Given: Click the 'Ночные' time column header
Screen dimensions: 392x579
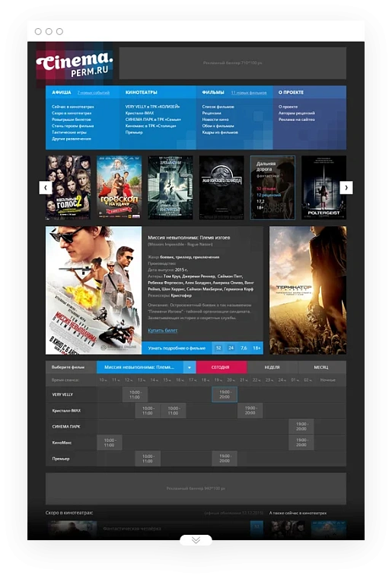Looking at the screenshot, I should (327, 380).
